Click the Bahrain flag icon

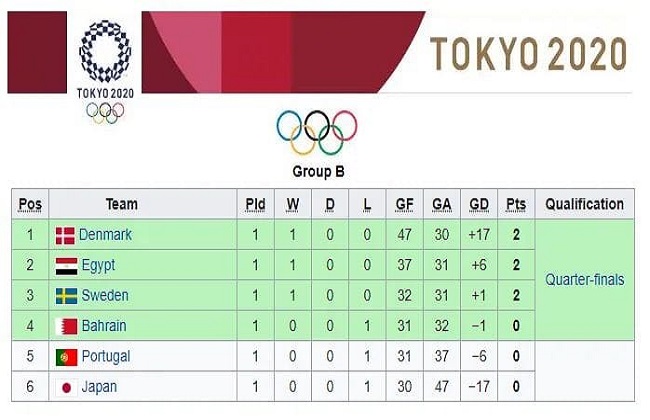click(66, 326)
